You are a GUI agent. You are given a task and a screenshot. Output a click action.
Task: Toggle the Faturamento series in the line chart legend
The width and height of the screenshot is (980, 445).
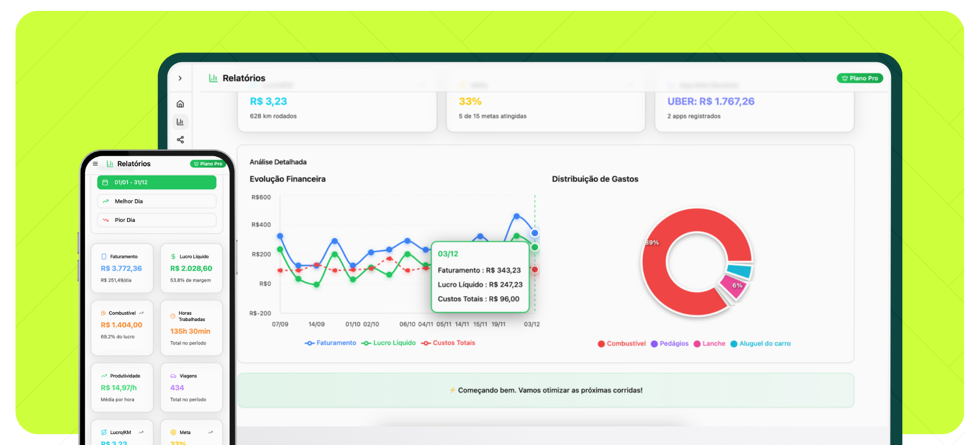[x=331, y=343]
